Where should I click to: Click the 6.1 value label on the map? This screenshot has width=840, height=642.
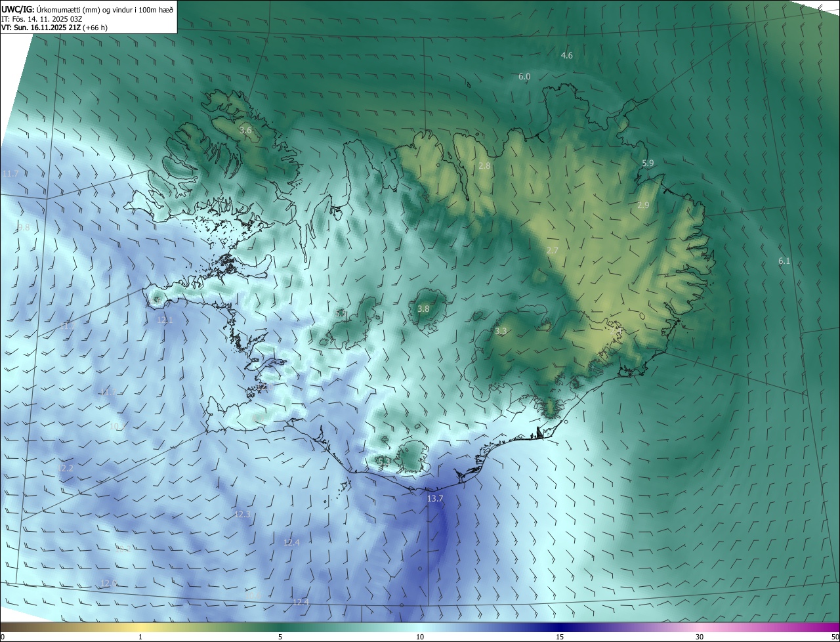[784, 261]
